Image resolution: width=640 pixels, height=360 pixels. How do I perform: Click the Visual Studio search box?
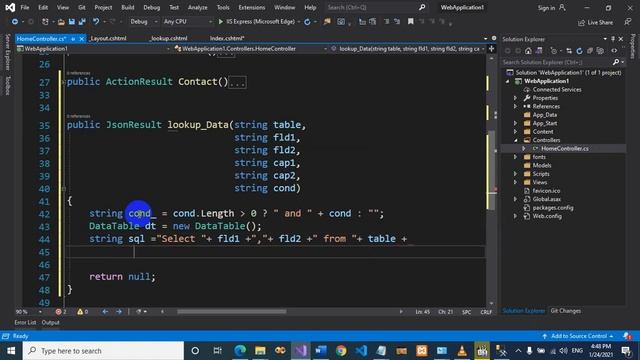pyautogui.click(x=376, y=7)
